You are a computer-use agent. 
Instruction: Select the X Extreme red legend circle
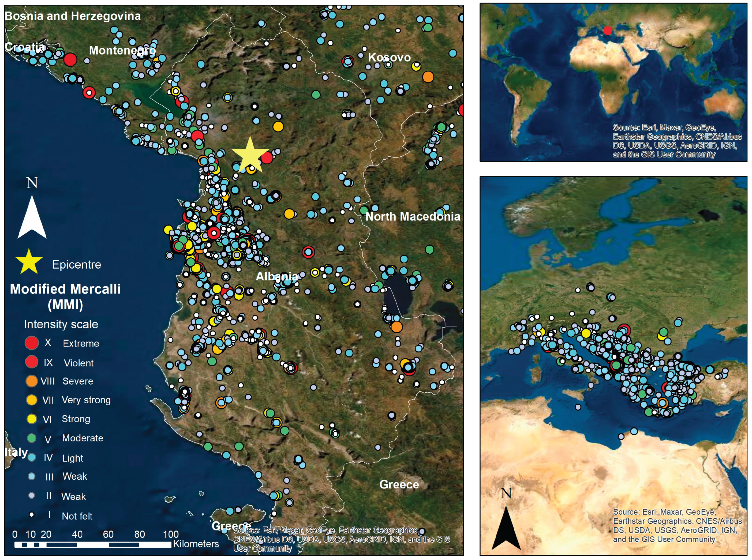click(x=32, y=343)
